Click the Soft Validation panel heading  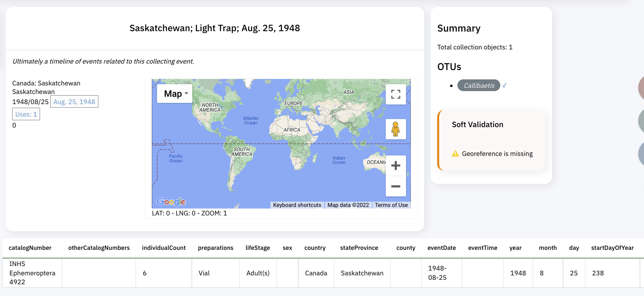478,125
